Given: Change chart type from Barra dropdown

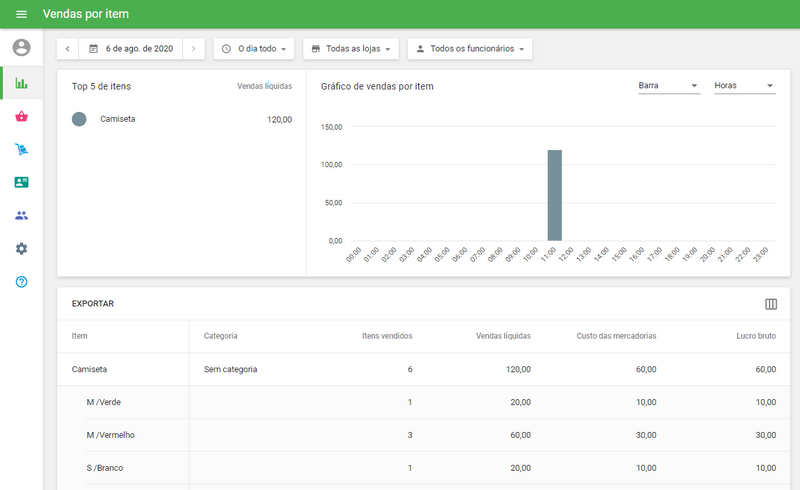Looking at the screenshot, I should (x=668, y=86).
